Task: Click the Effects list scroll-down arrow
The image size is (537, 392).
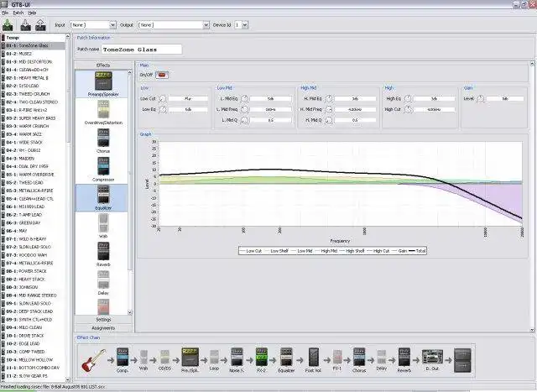Action: tap(130, 312)
